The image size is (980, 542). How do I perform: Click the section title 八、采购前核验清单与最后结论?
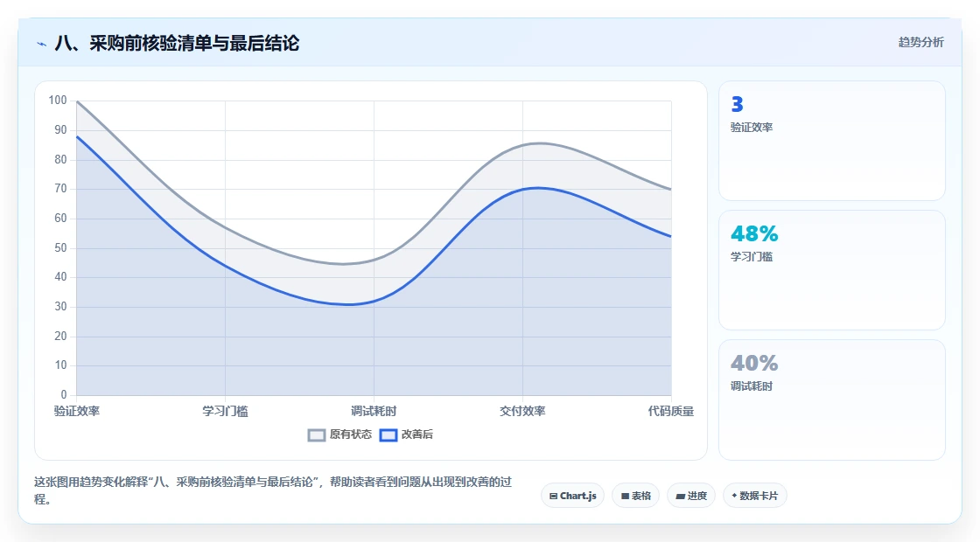(x=177, y=44)
